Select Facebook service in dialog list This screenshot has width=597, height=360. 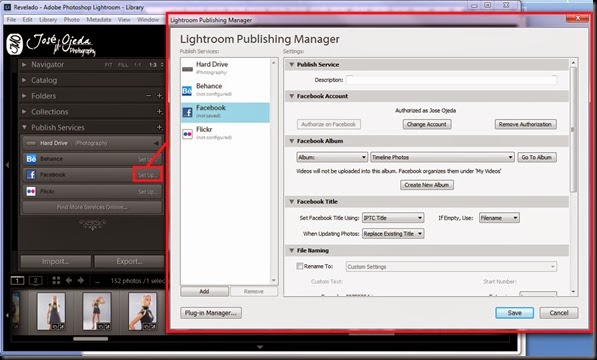click(x=225, y=112)
